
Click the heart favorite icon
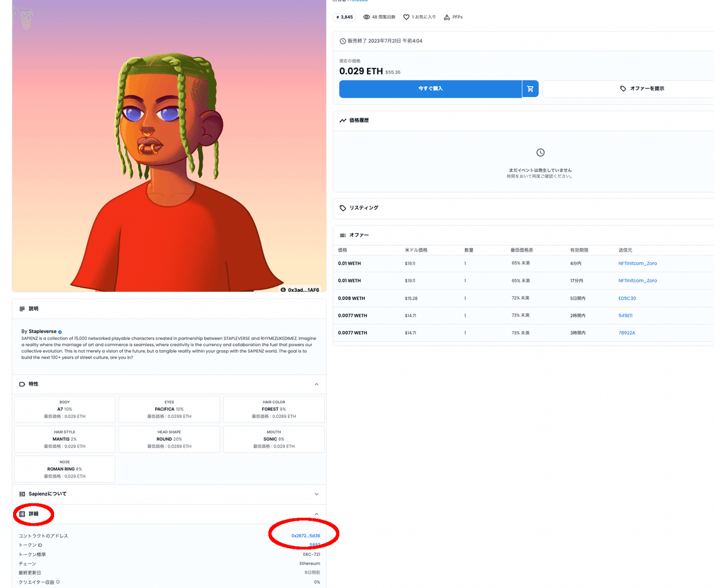406,17
